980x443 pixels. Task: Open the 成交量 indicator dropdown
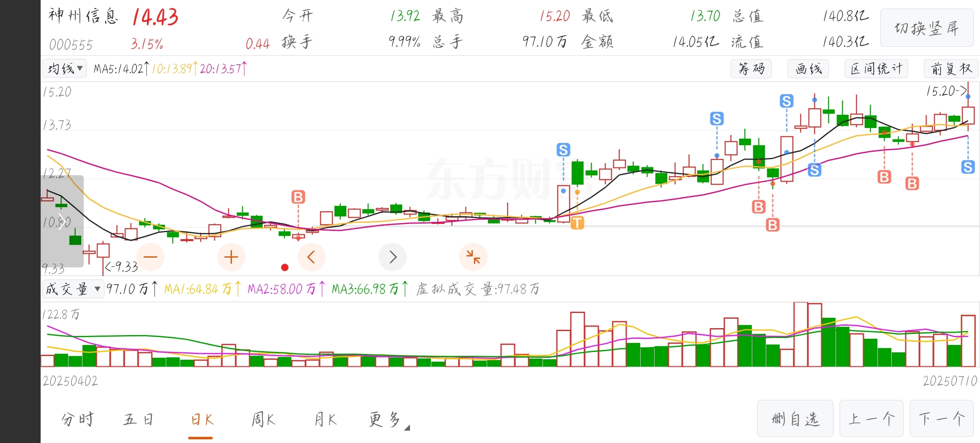pos(73,289)
